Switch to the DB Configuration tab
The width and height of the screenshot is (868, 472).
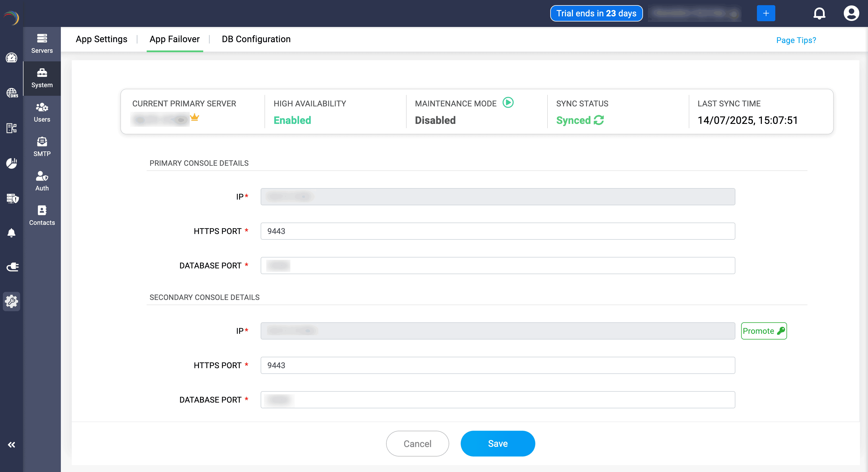pos(256,39)
